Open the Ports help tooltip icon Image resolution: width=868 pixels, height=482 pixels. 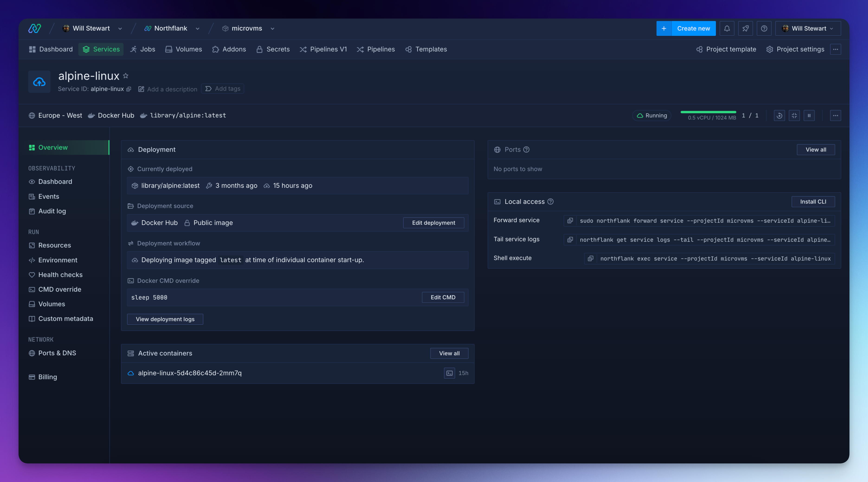[x=526, y=150]
